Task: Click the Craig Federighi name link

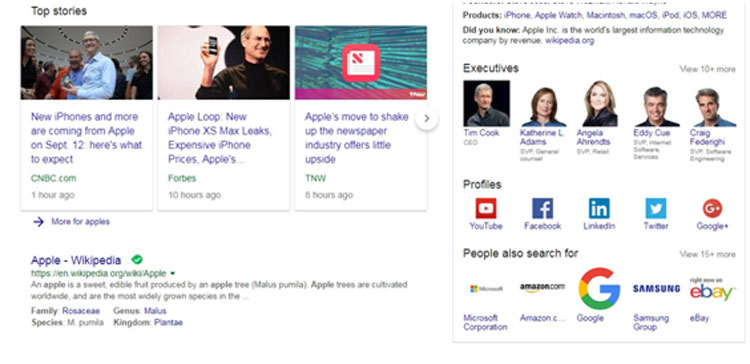Action: coord(707,137)
